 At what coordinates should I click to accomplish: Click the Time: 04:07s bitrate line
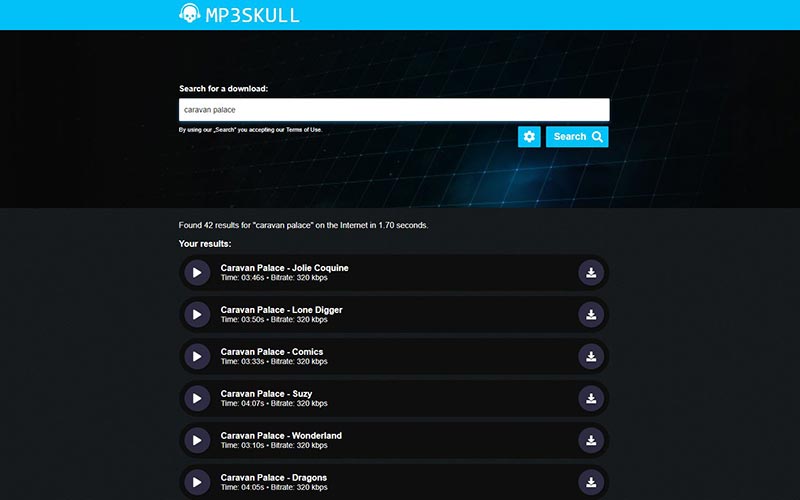(274, 403)
